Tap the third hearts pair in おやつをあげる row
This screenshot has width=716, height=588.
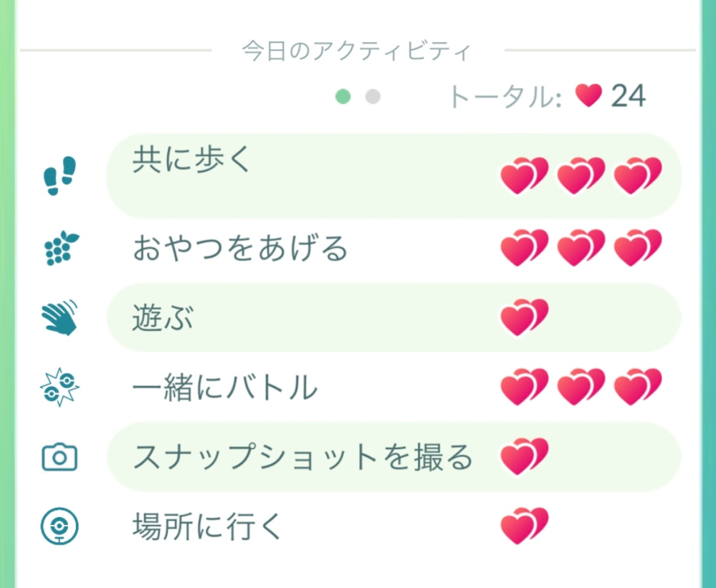tap(637, 248)
